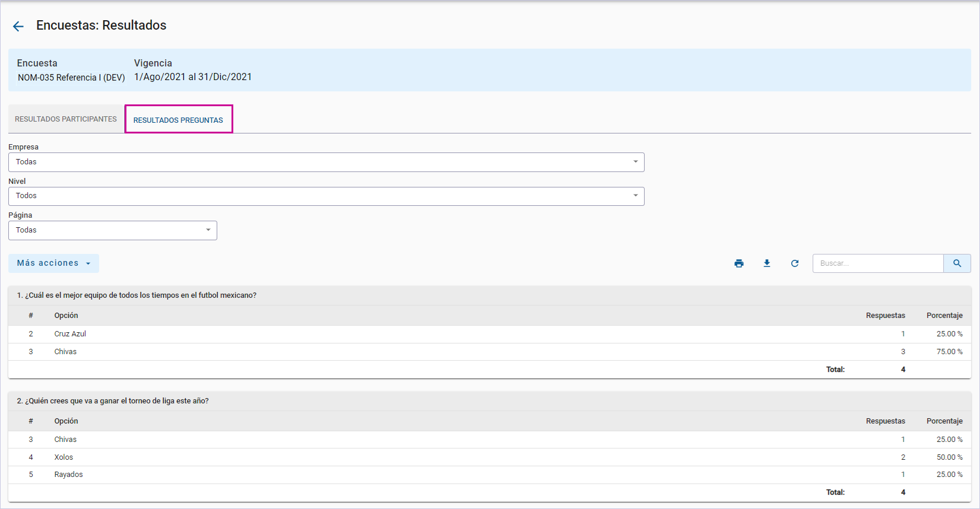Open the Nivel dropdown

tap(326, 196)
